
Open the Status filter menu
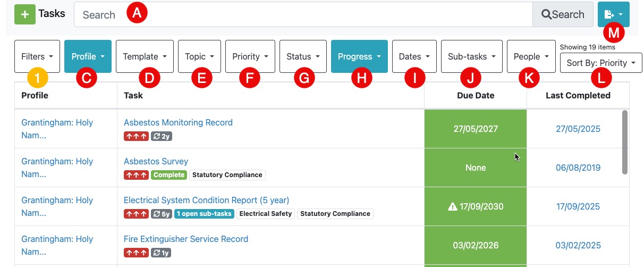[x=303, y=56]
